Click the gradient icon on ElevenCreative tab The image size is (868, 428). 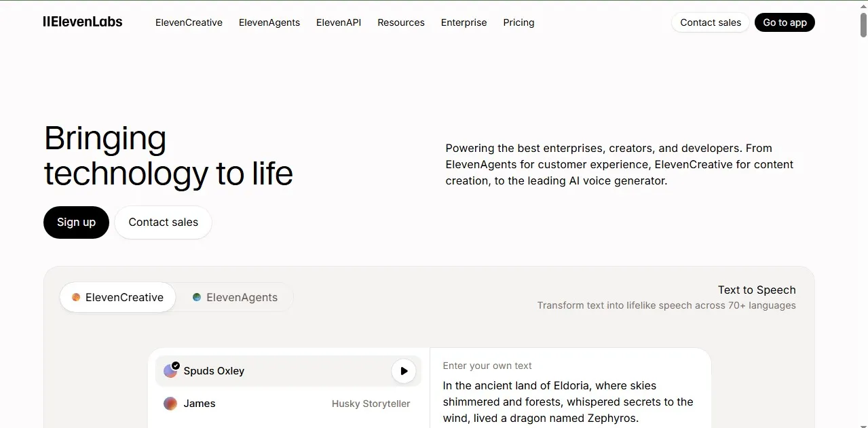coord(75,297)
